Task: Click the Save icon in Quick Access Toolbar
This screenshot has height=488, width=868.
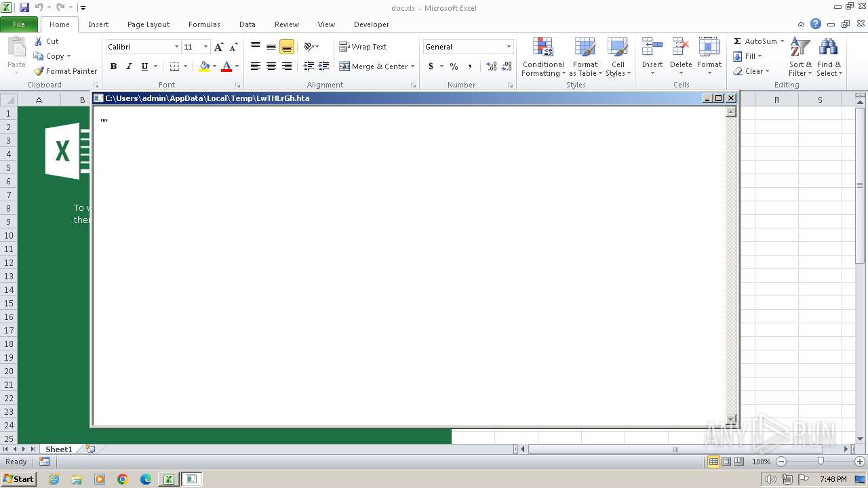Action: click(x=24, y=7)
